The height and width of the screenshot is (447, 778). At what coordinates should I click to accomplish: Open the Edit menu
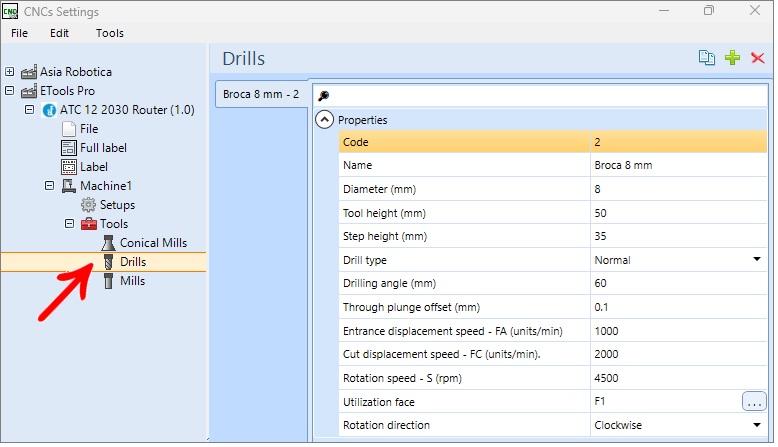tap(59, 33)
